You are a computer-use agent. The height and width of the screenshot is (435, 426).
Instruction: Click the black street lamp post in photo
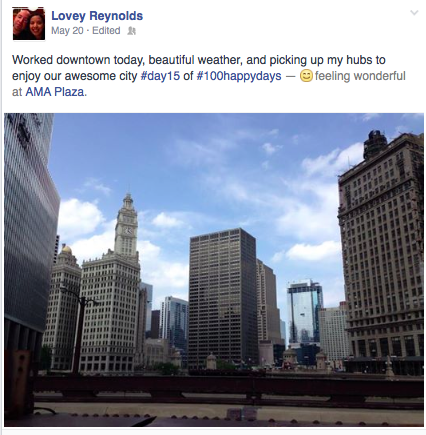pyautogui.click(x=79, y=333)
